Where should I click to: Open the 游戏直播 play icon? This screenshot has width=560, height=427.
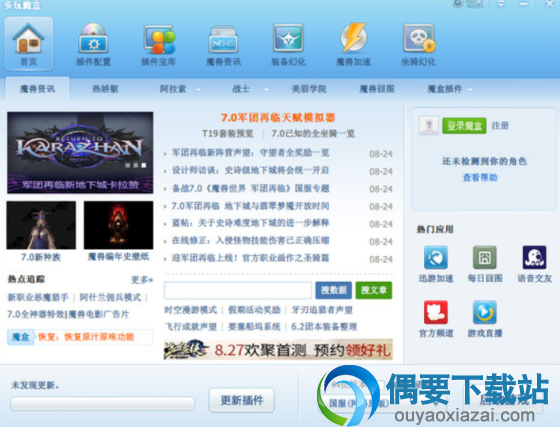click(485, 312)
